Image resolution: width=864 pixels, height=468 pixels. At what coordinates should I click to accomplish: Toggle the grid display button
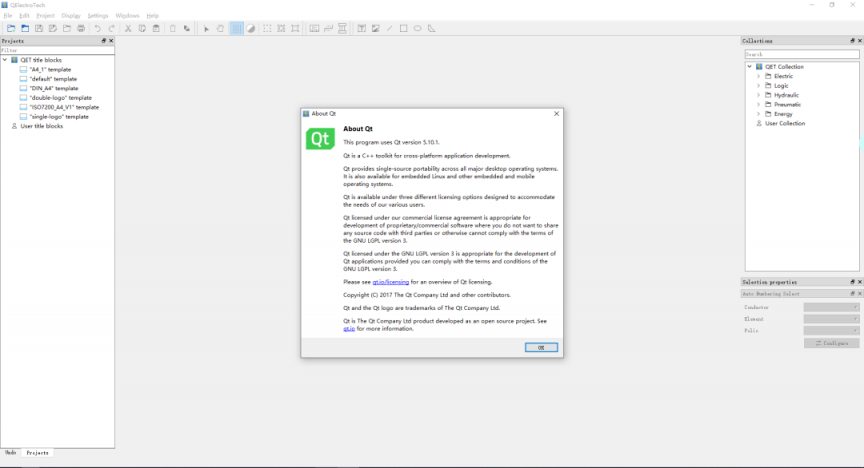tap(236, 28)
